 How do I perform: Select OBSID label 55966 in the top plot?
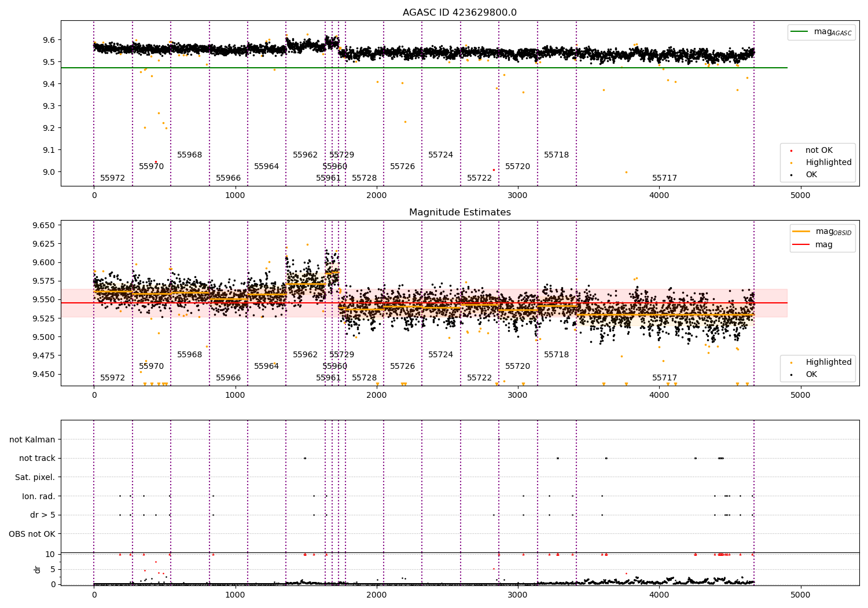(229, 178)
